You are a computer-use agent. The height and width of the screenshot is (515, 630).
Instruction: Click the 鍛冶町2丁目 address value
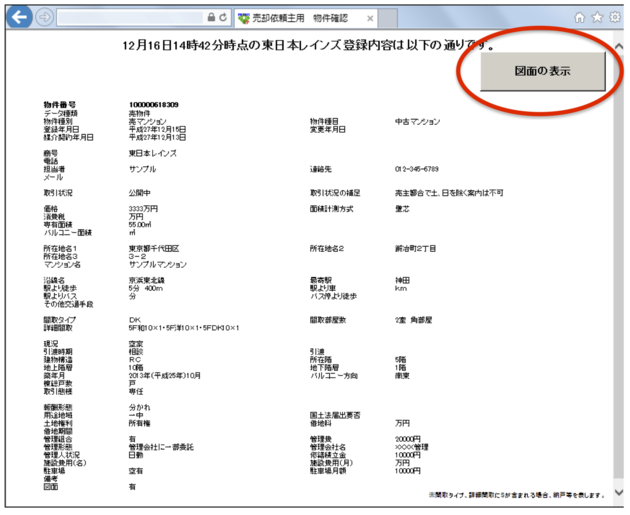[x=415, y=249]
